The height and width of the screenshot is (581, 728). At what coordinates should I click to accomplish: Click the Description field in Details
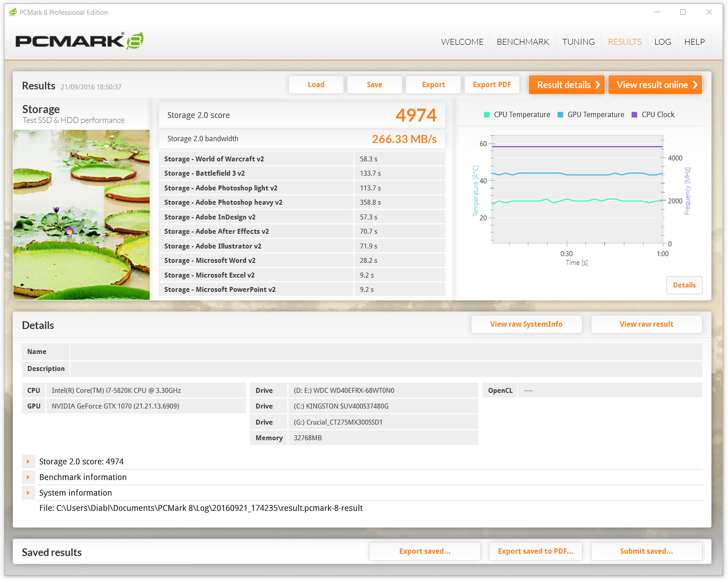pyautogui.click(x=386, y=369)
